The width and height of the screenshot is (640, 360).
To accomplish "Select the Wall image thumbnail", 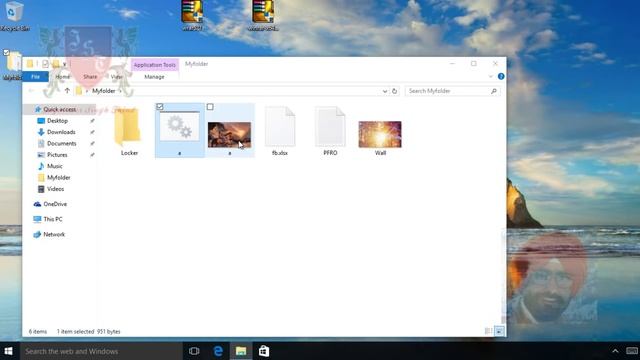I will 380,135.
